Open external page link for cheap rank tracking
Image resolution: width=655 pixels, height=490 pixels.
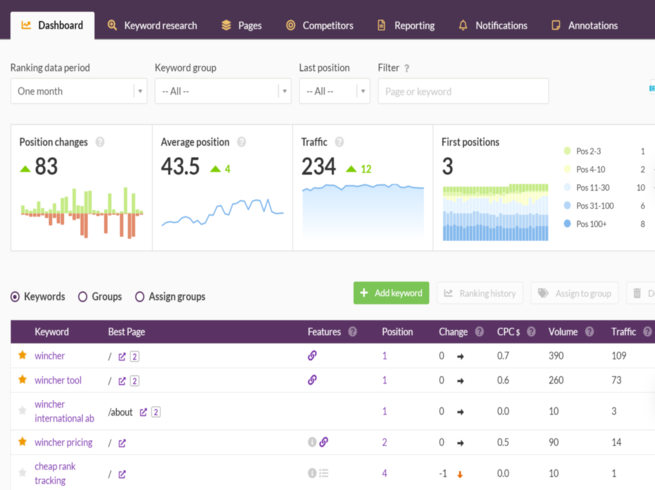point(122,474)
